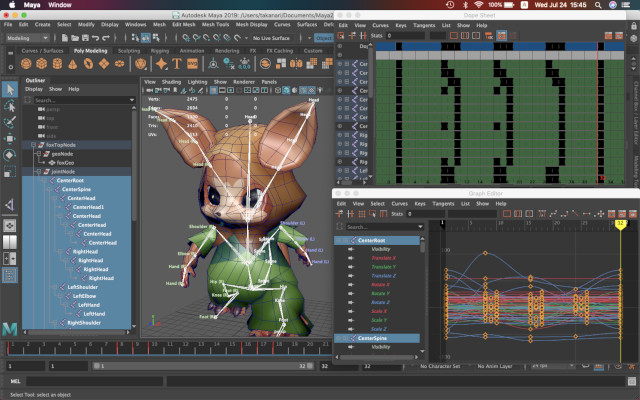Choose the Paint Selection tool in toolbox
Viewport: 640px width, 400px height.
tap(10, 122)
